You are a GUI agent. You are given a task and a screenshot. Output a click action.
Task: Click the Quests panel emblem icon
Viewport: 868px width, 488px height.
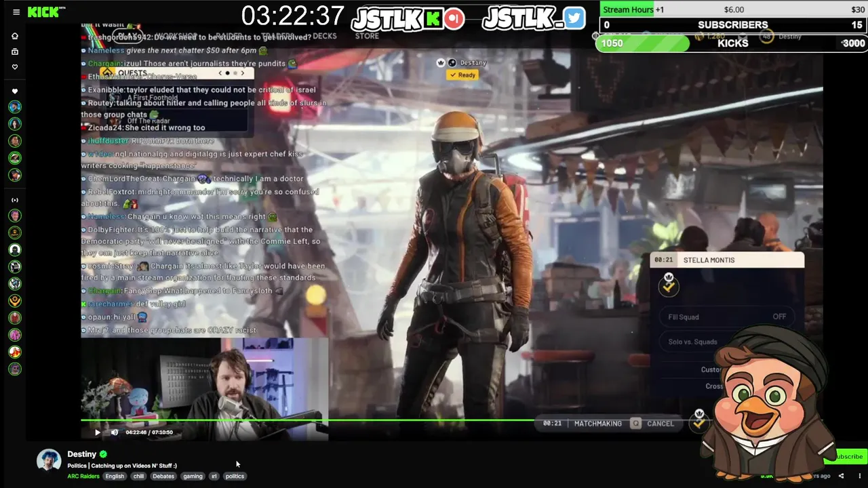pyautogui.click(x=108, y=73)
